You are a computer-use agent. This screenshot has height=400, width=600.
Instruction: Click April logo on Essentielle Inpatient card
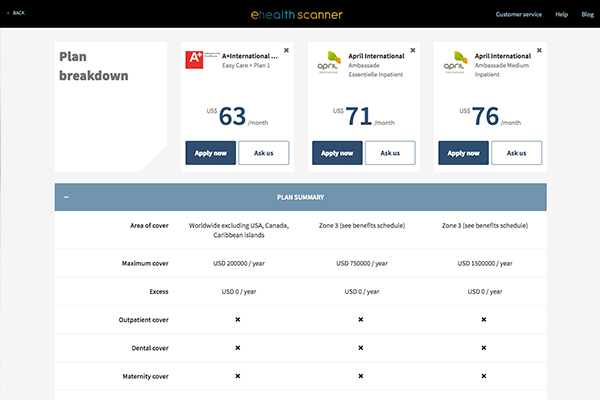pyautogui.click(x=329, y=62)
